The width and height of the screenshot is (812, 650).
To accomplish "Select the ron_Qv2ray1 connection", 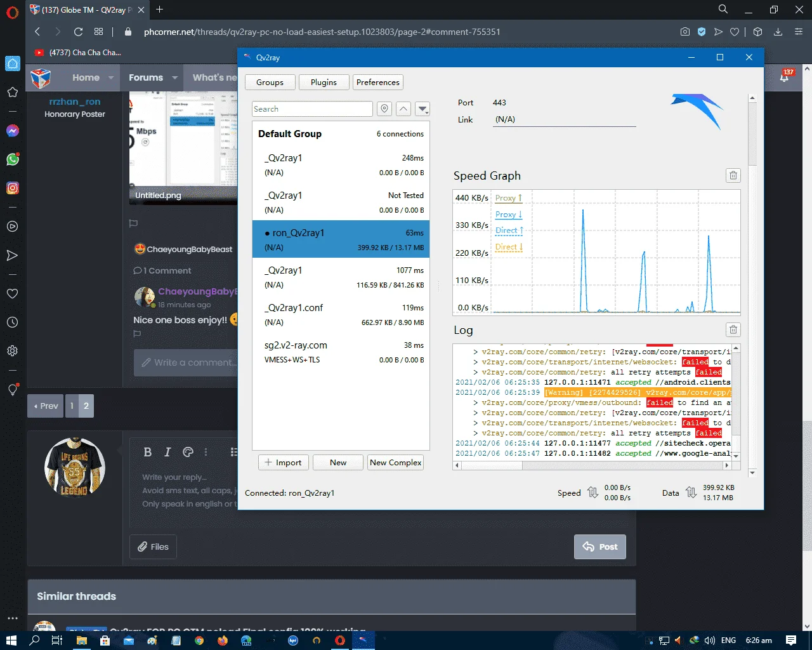I will click(341, 239).
